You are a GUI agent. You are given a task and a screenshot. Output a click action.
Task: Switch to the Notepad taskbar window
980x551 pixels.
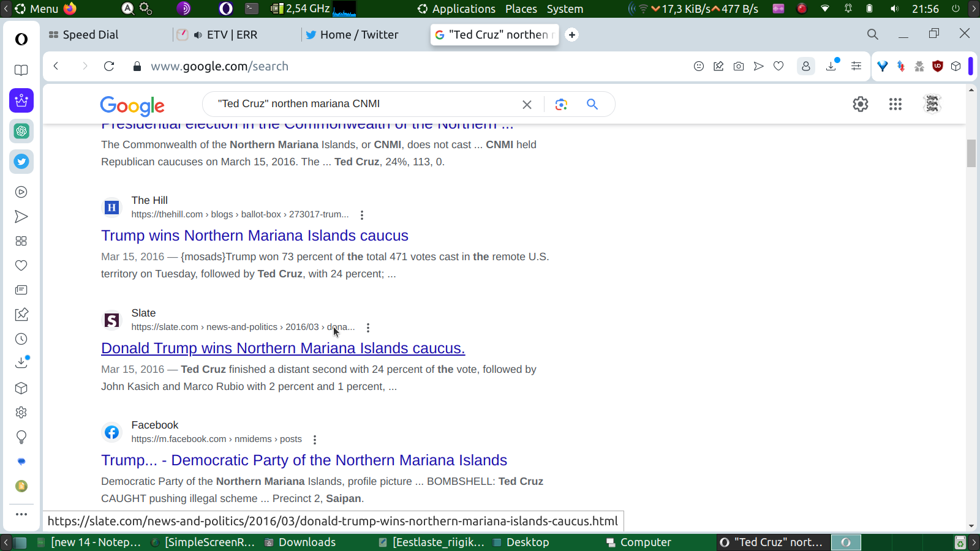pyautogui.click(x=89, y=542)
